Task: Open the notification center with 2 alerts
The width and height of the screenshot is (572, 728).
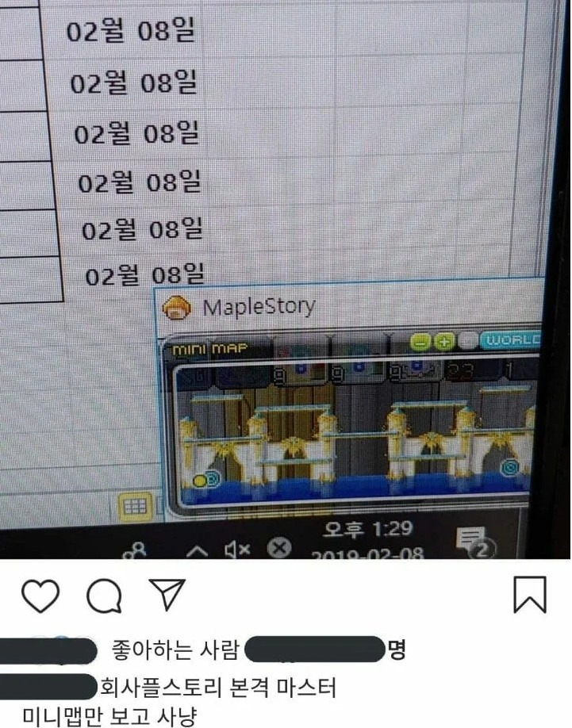Action: [x=475, y=542]
